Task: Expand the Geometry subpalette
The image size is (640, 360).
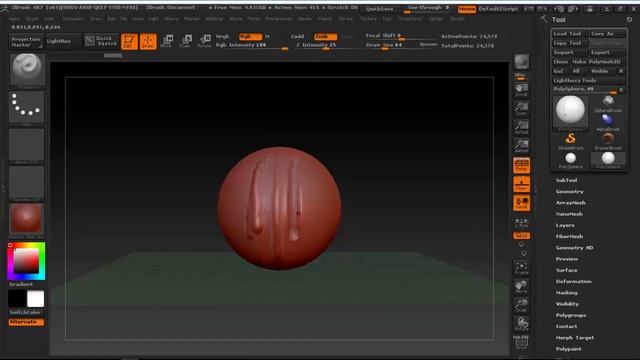Action: [569, 191]
